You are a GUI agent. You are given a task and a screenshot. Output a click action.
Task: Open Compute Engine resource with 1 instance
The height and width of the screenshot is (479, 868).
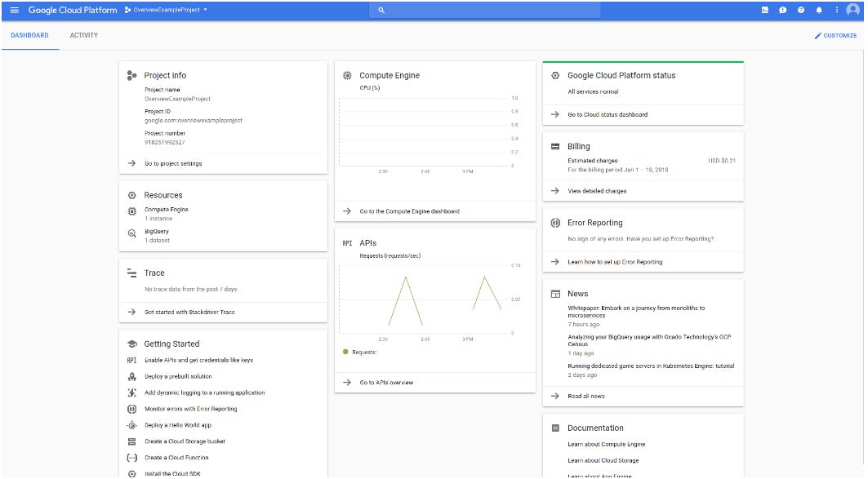[166, 214]
